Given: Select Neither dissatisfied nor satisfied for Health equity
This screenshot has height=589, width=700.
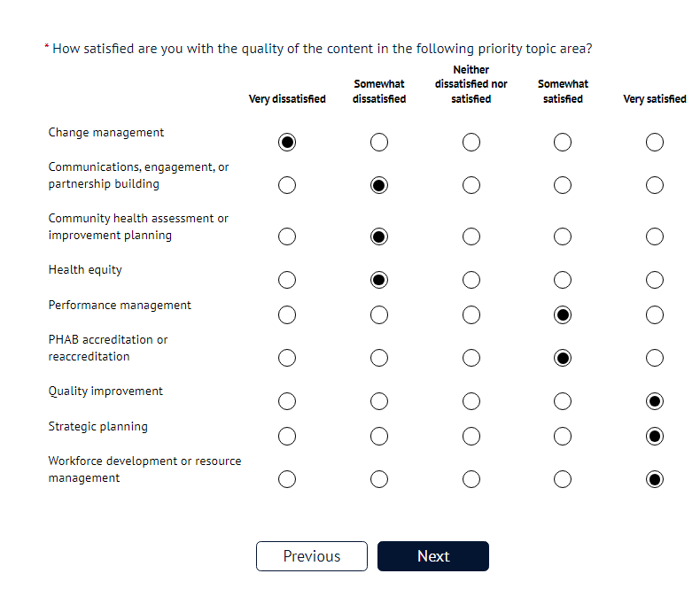Looking at the screenshot, I should coord(471,280).
